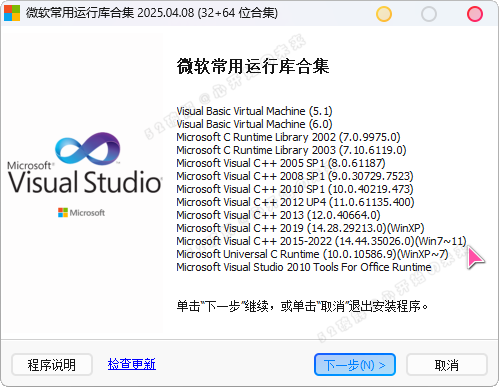Screen dimensions: 499x387
Task: Click the gray maximize circle button
Action: 429,14
